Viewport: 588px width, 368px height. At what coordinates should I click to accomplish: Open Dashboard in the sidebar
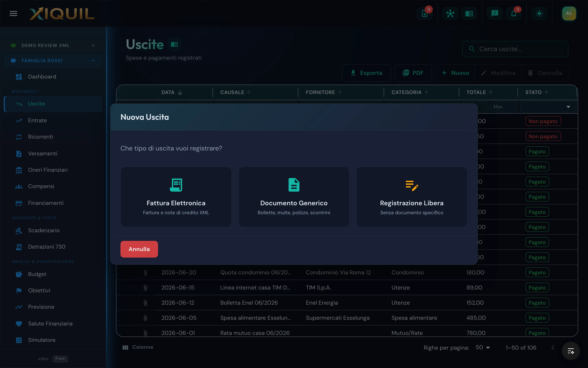(53, 77)
